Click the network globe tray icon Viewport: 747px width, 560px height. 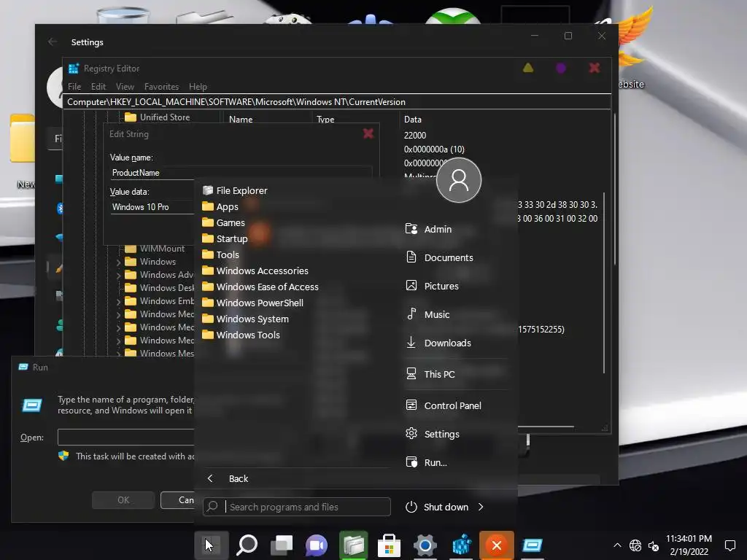pos(635,545)
